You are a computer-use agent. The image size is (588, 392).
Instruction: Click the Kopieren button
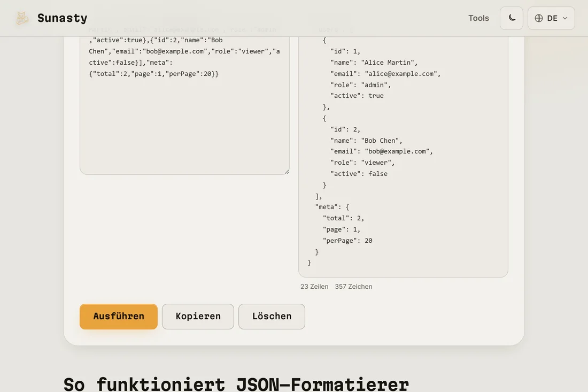tap(198, 316)
